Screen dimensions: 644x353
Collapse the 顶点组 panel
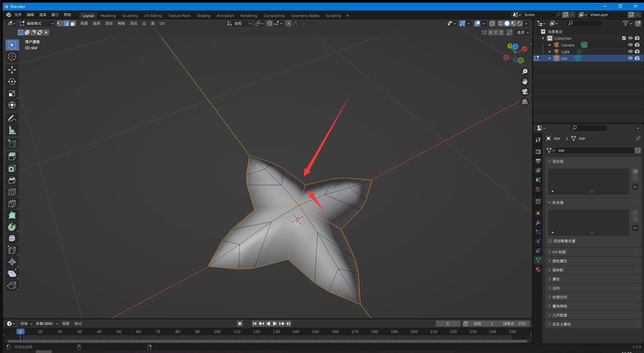tap(549, 161)
